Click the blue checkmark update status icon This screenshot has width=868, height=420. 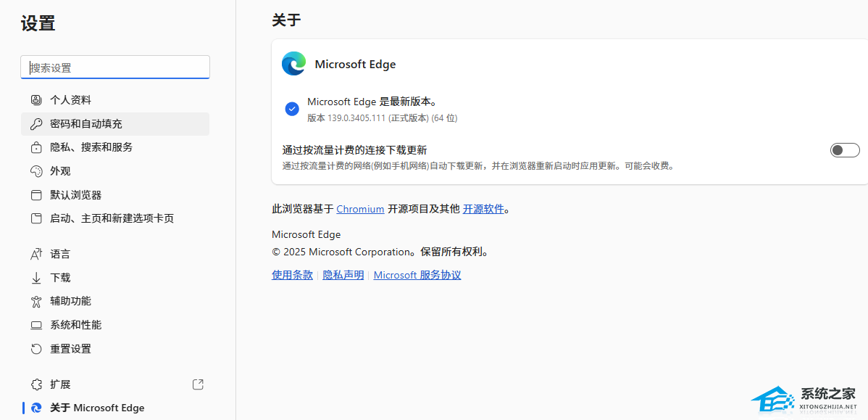click(292, 109)
